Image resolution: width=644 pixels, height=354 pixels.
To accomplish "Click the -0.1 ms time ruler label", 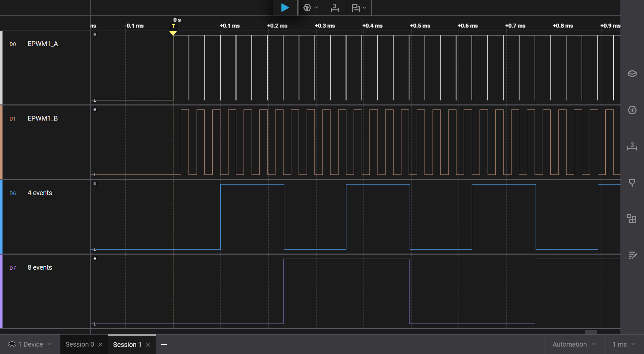I will 134,26.
